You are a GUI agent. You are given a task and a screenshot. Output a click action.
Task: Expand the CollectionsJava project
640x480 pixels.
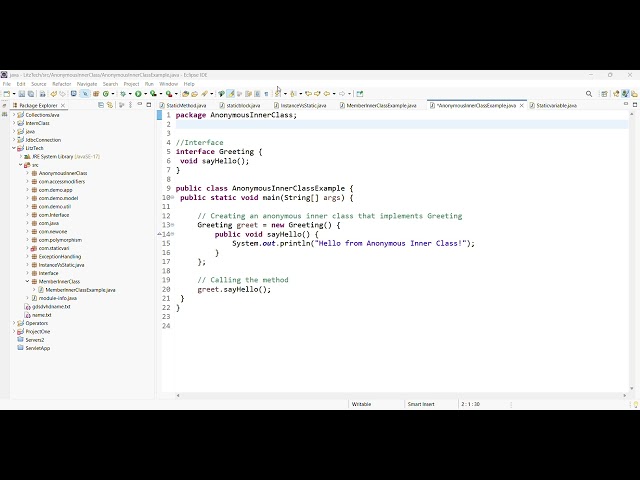[x=14, y=115]
